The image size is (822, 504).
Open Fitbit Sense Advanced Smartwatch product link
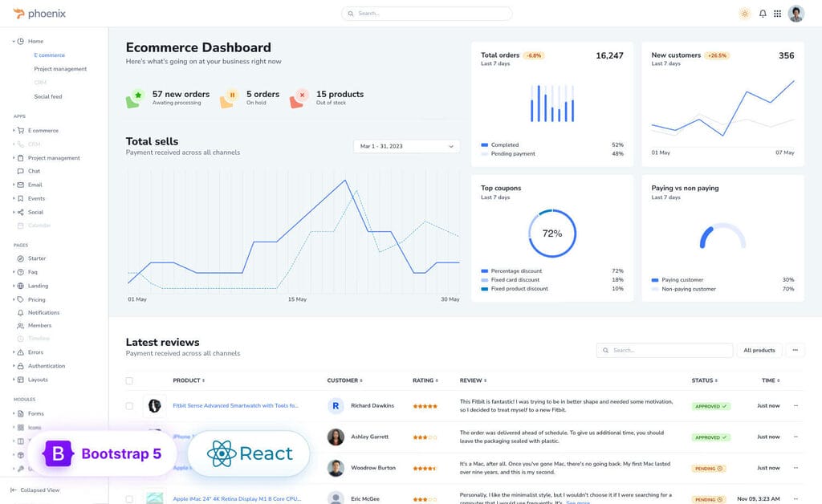click(x=235, y=406)
